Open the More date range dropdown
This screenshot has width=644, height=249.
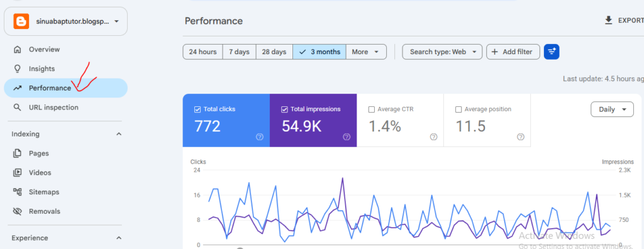click(366, 52)
